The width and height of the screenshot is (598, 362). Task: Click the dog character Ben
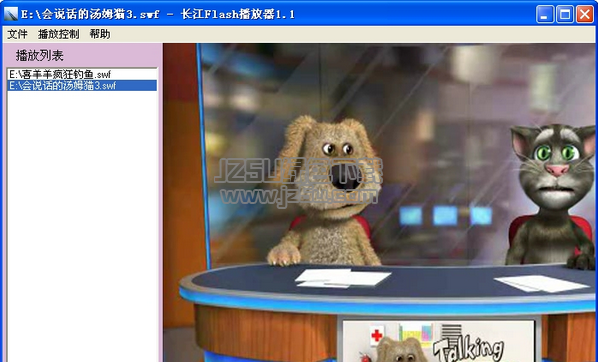click(324, 191)
